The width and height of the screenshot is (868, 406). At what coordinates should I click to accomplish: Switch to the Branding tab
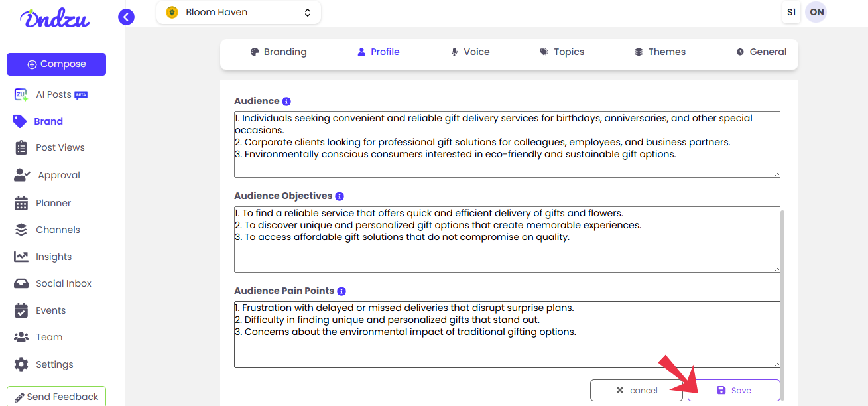pos(279,52)
